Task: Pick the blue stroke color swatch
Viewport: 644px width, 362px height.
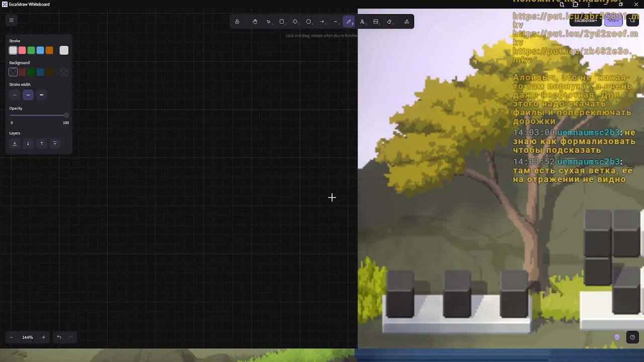Action: click(x=40, y=50)
